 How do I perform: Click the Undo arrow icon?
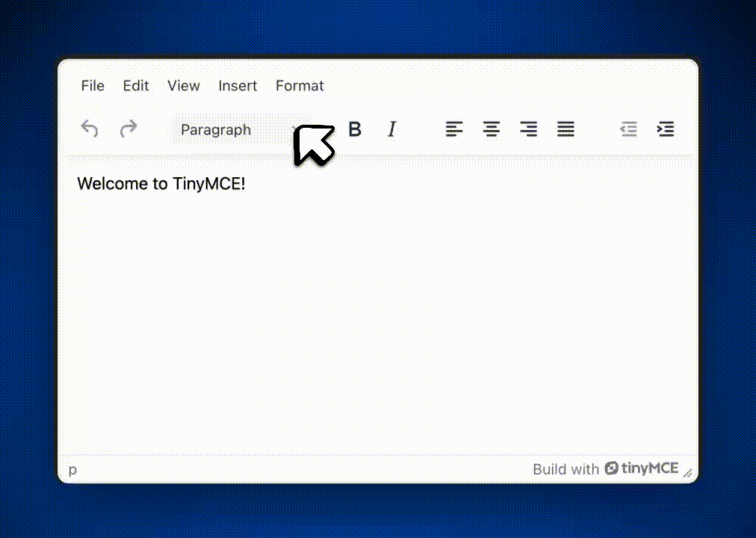click(90, 129)
